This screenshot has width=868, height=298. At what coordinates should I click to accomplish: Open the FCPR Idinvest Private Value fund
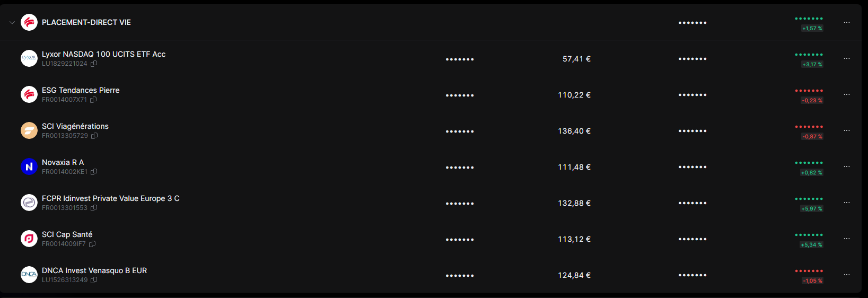110,198
